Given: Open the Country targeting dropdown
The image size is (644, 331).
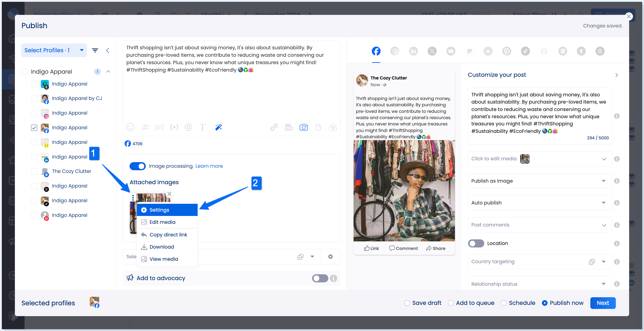Looking at the screenshot, I should (x=540, y=262).
